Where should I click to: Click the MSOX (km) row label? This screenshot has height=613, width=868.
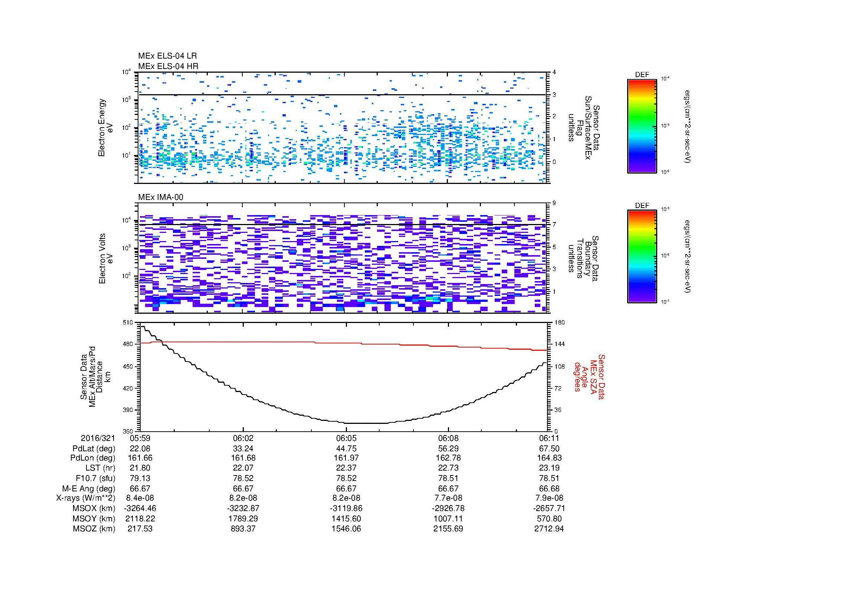pyautogui.click(x=94, y=509)
